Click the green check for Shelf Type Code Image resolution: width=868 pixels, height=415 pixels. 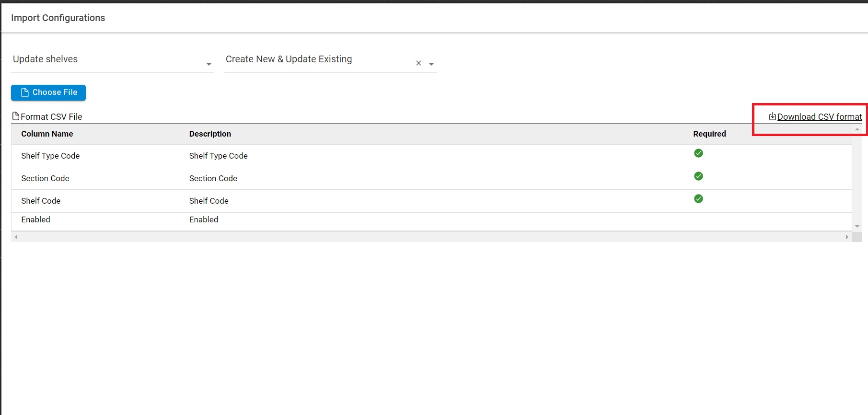[x=698, y=153]
